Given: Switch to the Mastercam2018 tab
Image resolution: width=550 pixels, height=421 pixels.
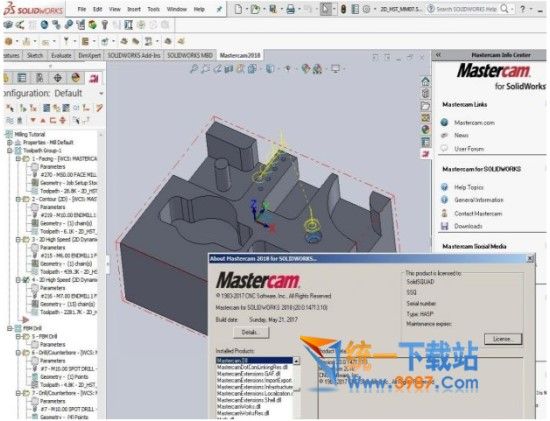Looking at the screenshot, I should point(240,55).
